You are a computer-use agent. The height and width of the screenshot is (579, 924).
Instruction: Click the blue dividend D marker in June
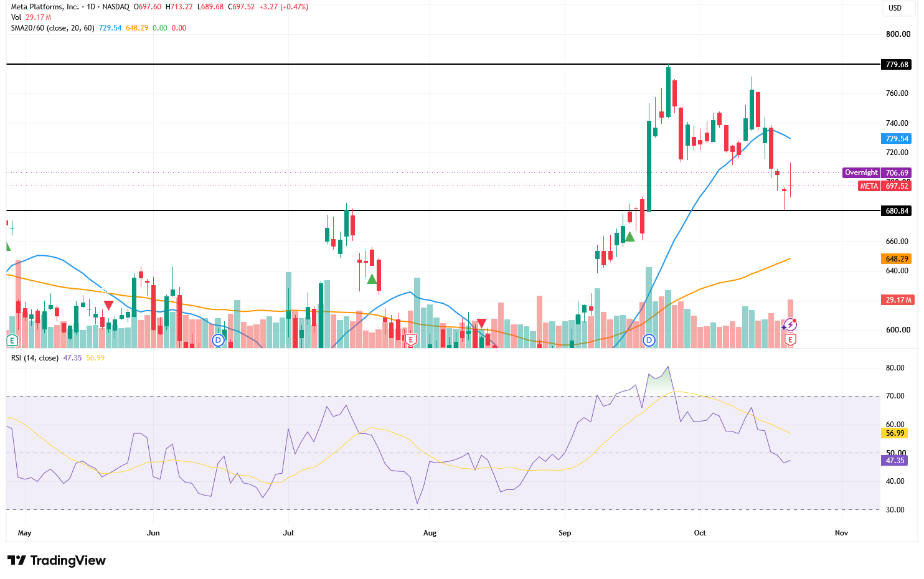click(x=218, y=340)
